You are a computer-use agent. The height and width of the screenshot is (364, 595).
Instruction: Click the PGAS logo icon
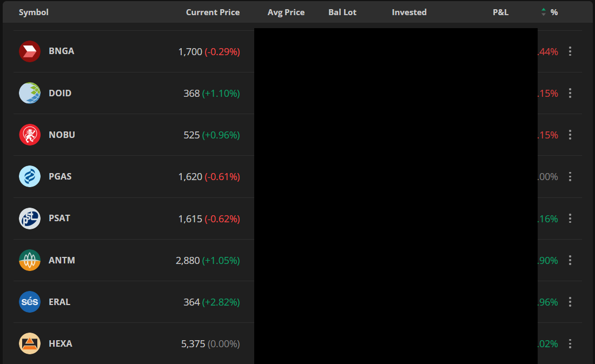[x=30, y=176]
